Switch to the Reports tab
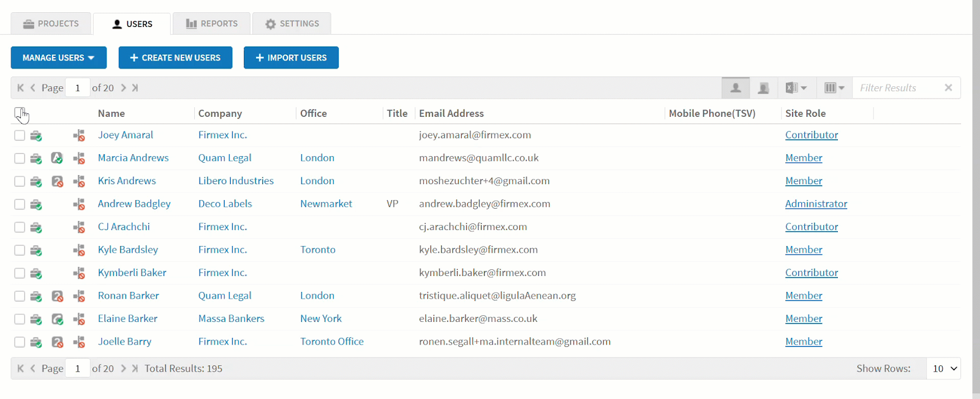 pos(212,24)
